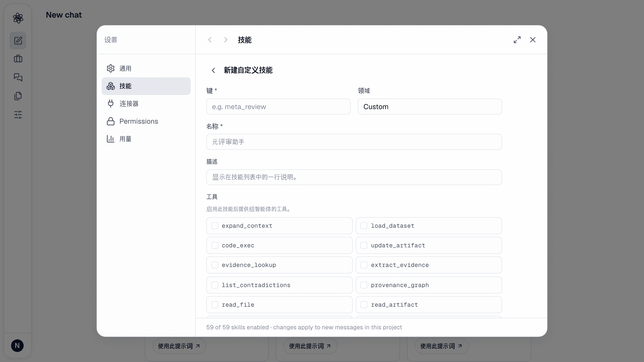Close the settings dialog
Viewport: 644px width, 362px height.
click(533, 40)
